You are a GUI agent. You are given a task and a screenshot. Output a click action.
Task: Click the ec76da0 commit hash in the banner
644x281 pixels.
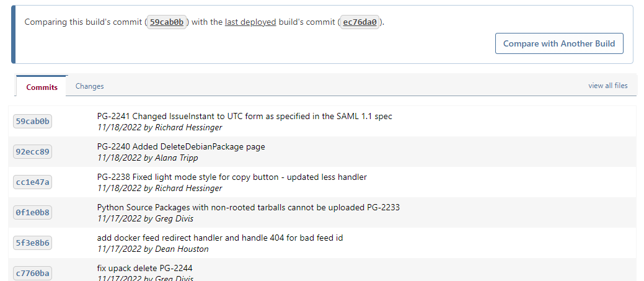tap(360, 22)
